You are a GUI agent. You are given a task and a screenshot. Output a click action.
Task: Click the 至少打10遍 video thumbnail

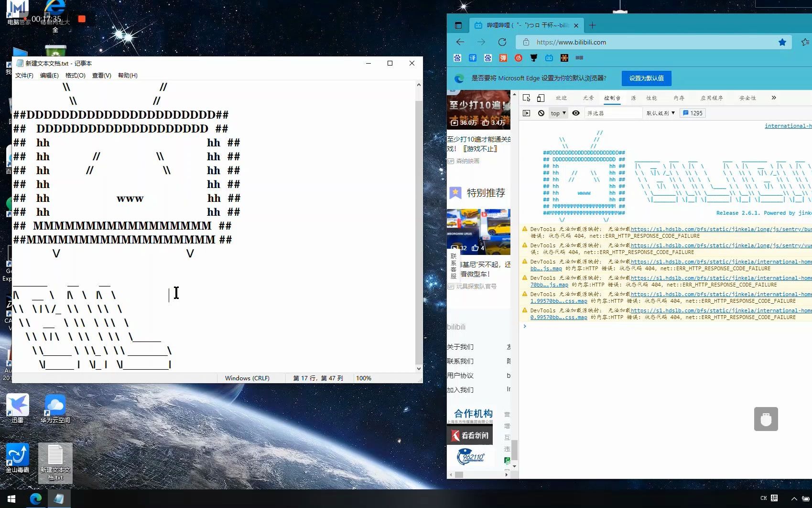pyautogui.click(x=478, y=110)
